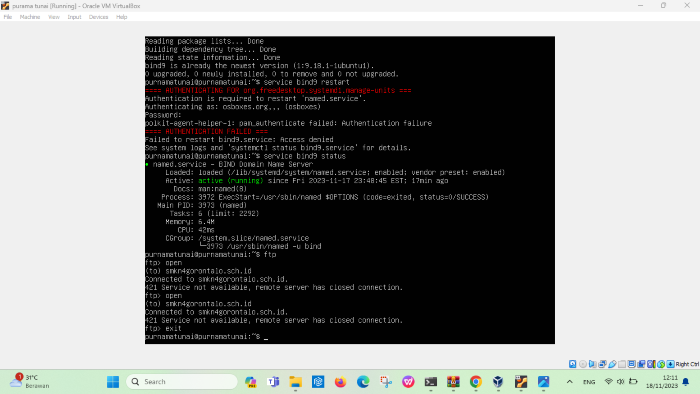This screenshot has height=394, width=700.
Task: Switch to the running VM taskbar icon
Action: [521, 382]
